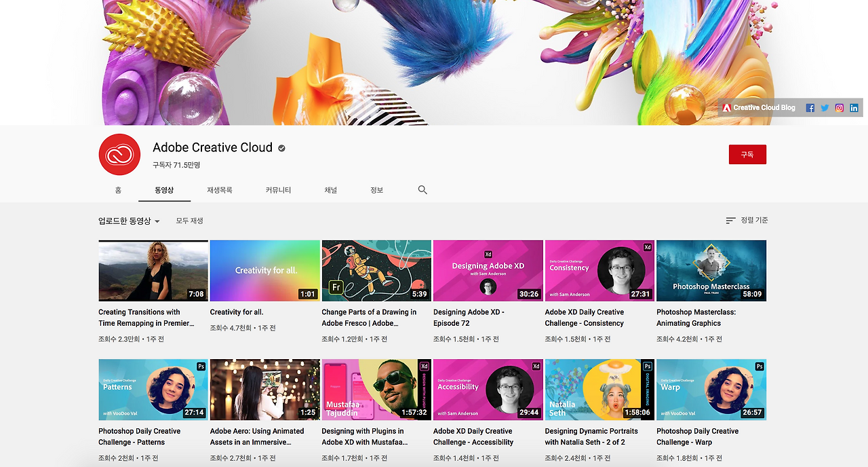Expand the 업로드한 동영상 dropdown

point(129,221)
